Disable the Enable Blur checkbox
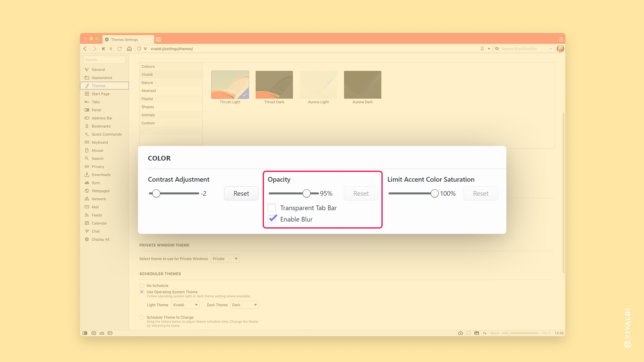This screenshot has width=644, height=362. click(273, 219)
